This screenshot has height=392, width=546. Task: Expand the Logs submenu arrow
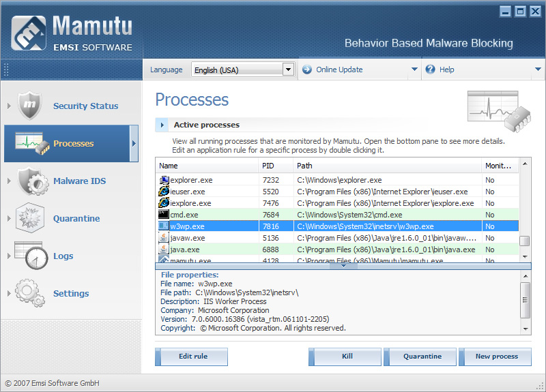pyautogui.click(x=9, y=256)
